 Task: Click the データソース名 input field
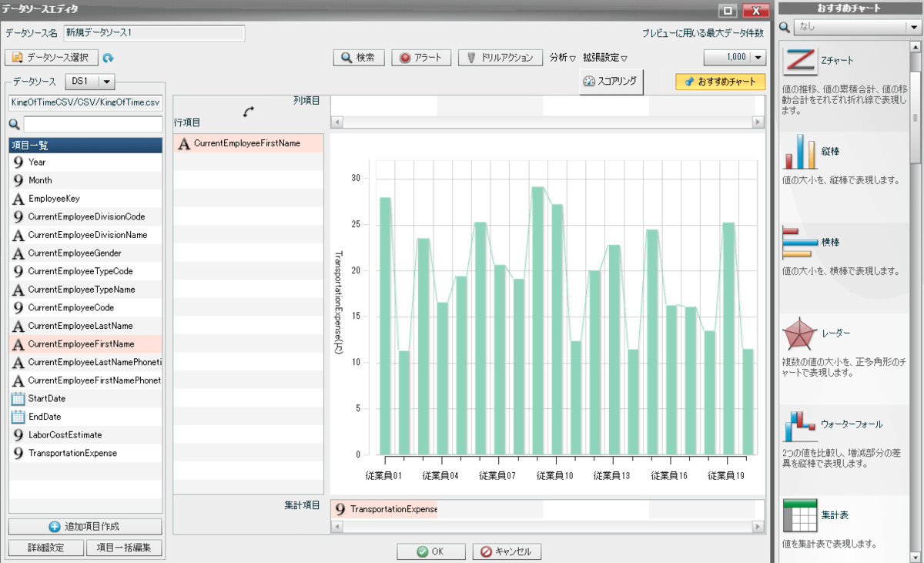click(x=154, y=33)
